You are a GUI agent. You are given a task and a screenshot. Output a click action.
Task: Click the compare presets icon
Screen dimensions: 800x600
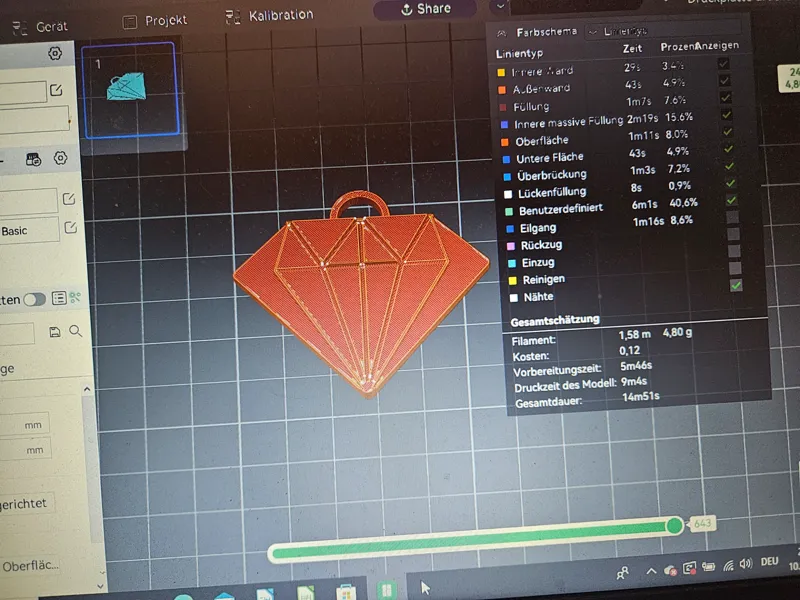(76, 297)
